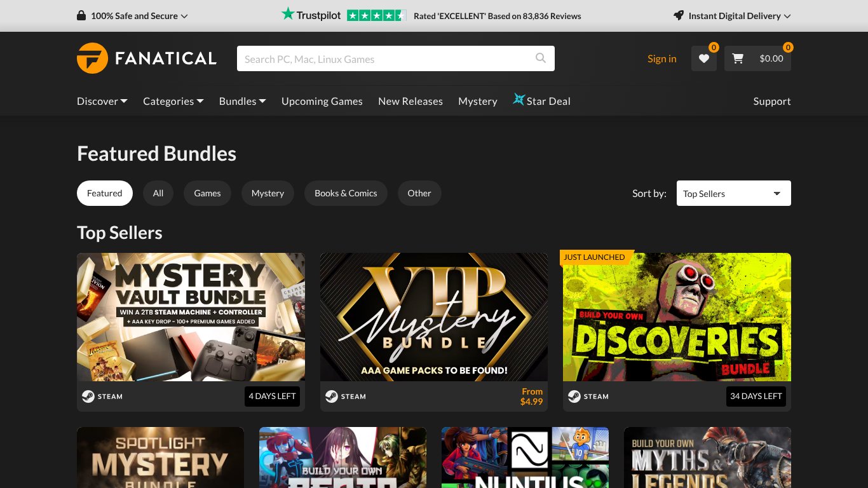Click the 4 DAYS LEFT badge
The width and height of the screenshot is (868, 488).
(272, 396)
